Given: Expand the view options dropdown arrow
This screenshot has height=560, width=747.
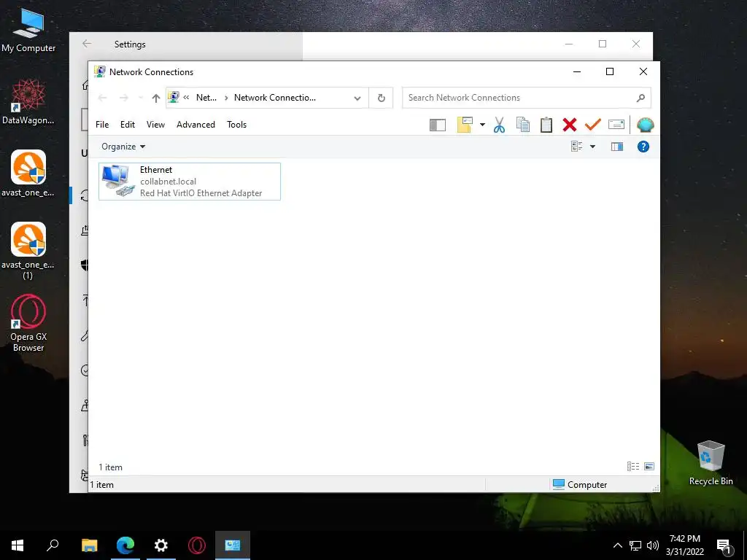Looking at the screenshot, I should coord(592,147).
